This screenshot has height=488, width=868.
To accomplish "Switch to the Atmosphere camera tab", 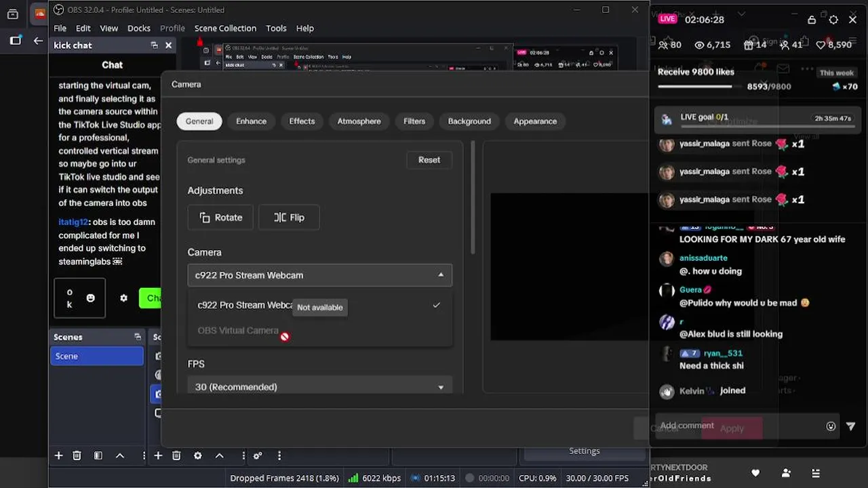I will click(359, 121).
